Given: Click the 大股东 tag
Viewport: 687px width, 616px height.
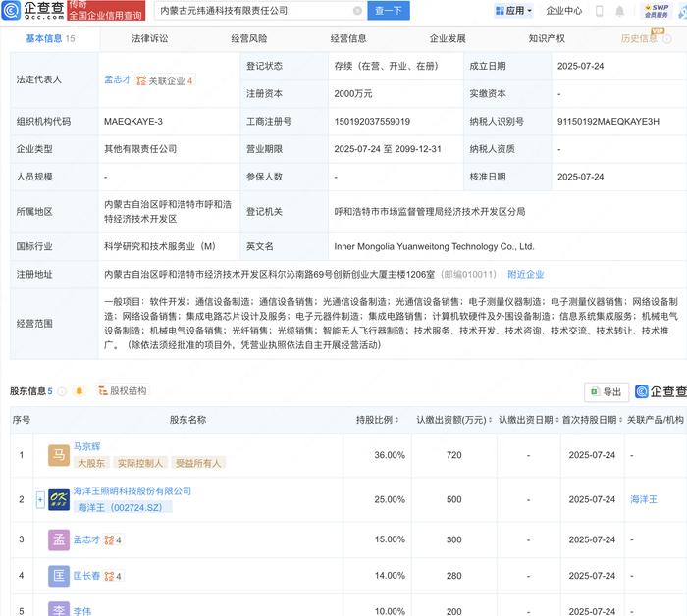Looking at the screenshot, I should pyautogui.click(x=91, y=463).
